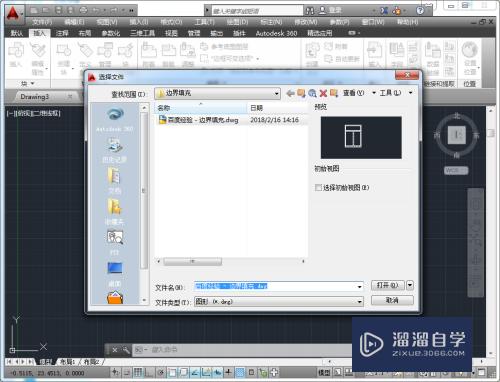Screen dimensions: 500x382
Task: Expand the 文件类型 (file type) combo box
Action: tap(279, 301)
